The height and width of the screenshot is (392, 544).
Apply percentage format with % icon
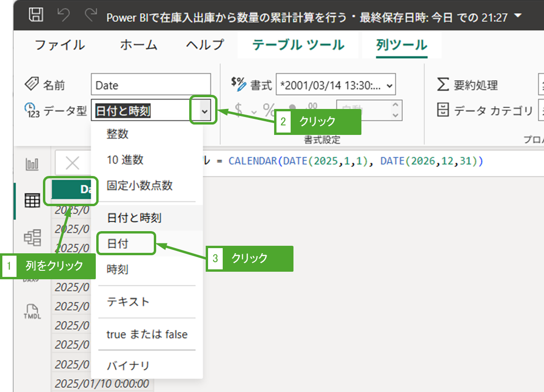click(269, 110)
